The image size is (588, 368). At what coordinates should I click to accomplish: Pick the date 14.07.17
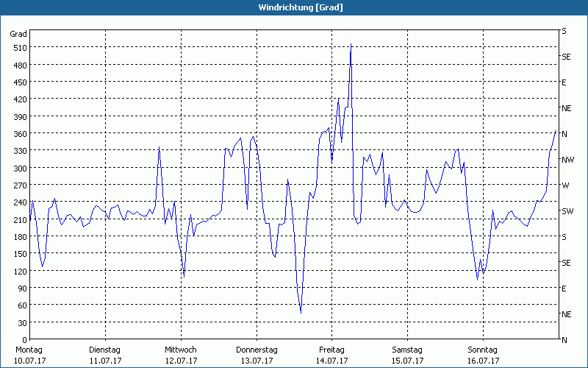[x=332, y=361]
